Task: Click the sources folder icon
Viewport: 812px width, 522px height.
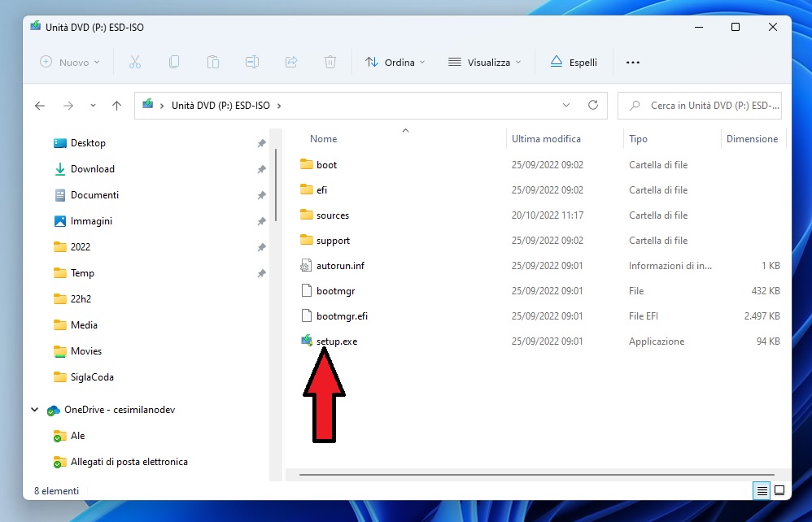Action: [307, 215]
